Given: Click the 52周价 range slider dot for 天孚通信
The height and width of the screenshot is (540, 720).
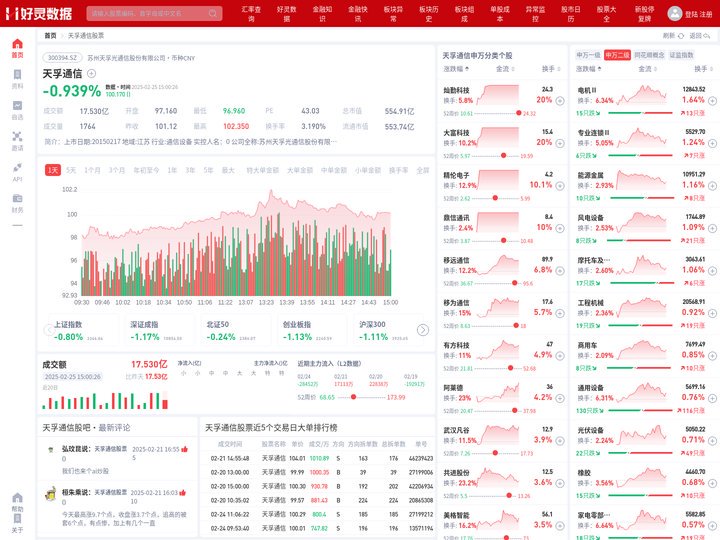Looking at the screenshot, I should coord(353,397).
